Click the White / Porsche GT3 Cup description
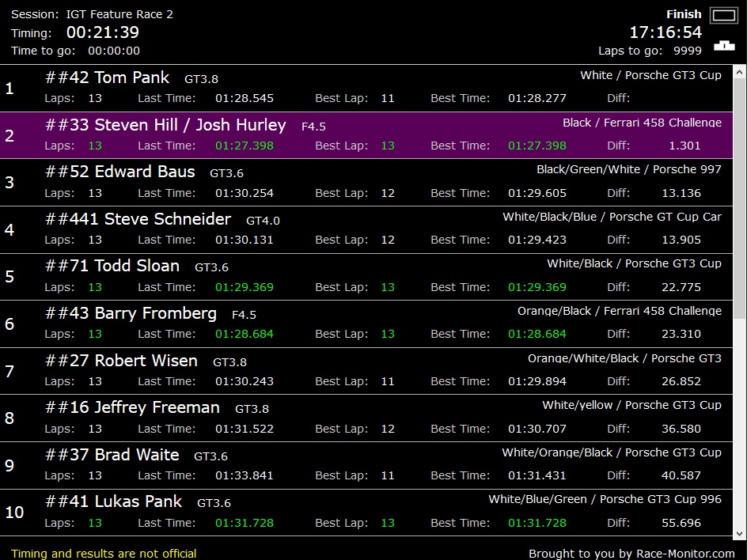This screenshot has width=747, height=560. [650, 75]
